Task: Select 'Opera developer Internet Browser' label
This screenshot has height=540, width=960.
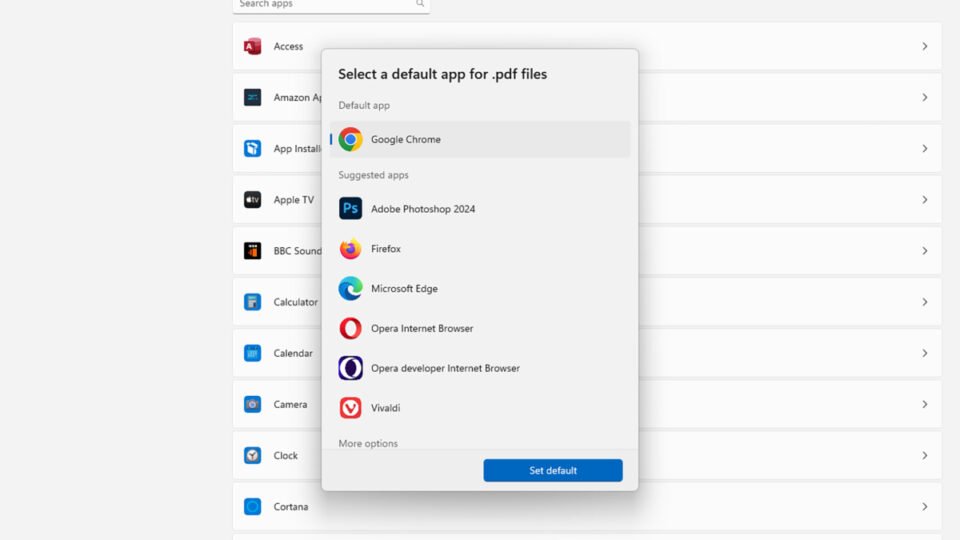Action: click(445, 368)
